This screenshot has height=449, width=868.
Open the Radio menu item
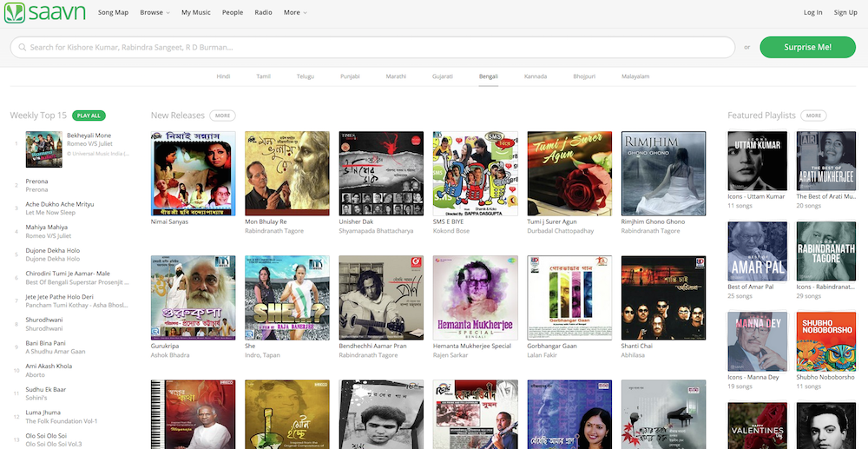click(263, 13)
